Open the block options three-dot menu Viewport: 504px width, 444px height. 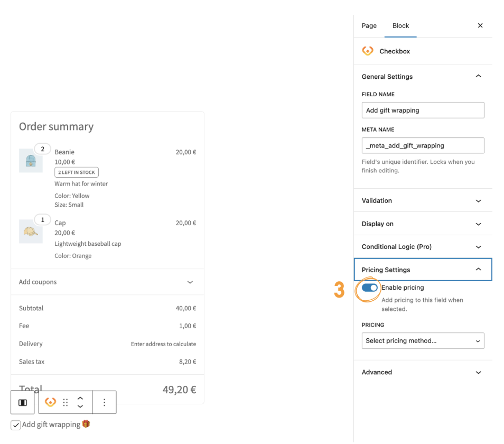pos(104,403)
